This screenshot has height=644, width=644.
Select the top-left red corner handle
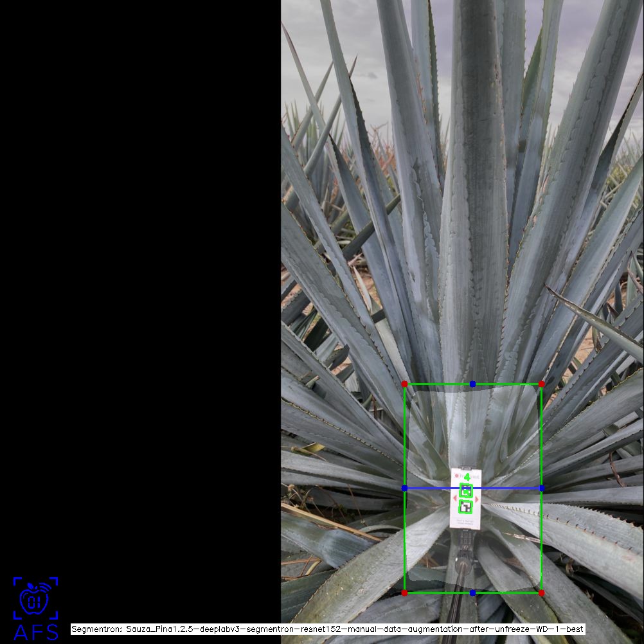point(404,384)
